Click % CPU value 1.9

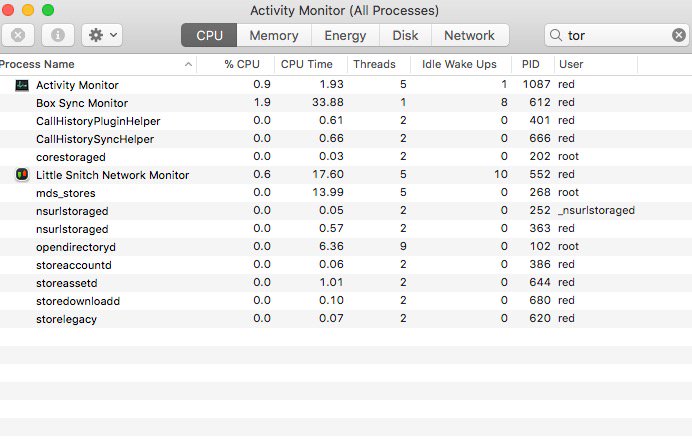point(262,102)
